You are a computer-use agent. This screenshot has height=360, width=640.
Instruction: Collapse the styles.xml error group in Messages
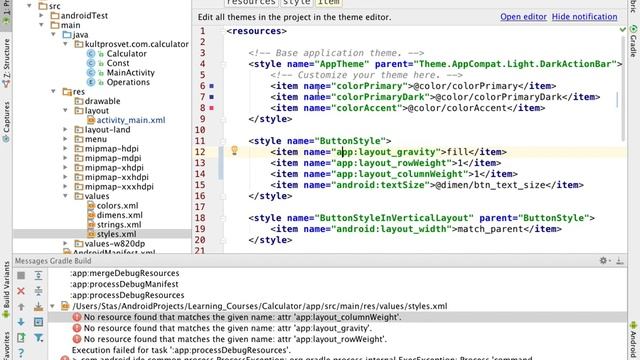[52, 306]
